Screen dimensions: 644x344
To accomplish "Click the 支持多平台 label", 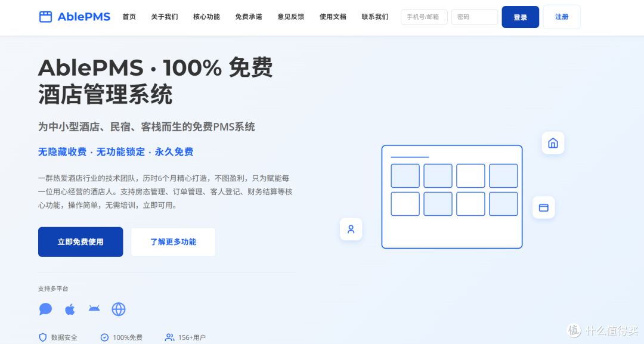I will (x=53, y=289).
